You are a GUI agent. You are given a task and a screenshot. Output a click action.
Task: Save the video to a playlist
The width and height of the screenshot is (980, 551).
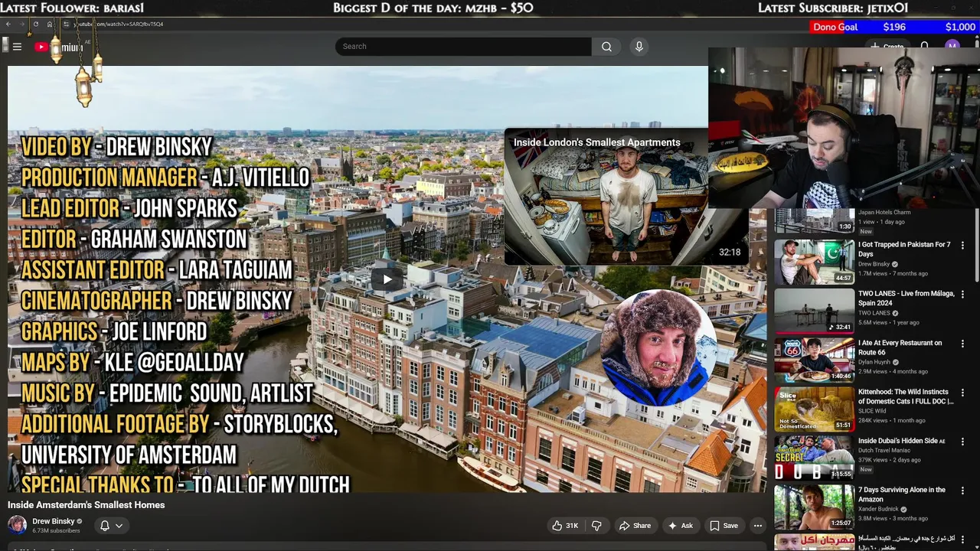[724, 526]
